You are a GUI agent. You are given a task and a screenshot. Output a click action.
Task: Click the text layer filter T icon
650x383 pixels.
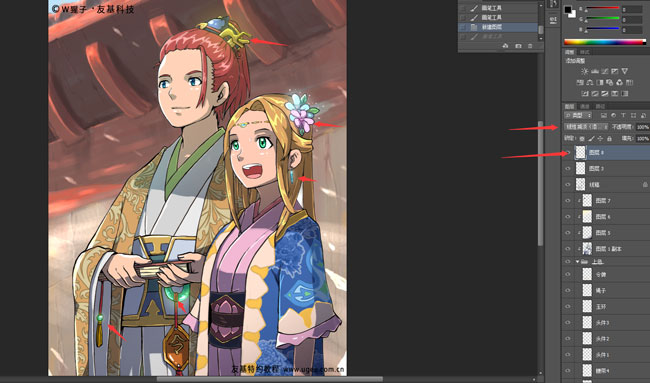(x=623, y=115)
